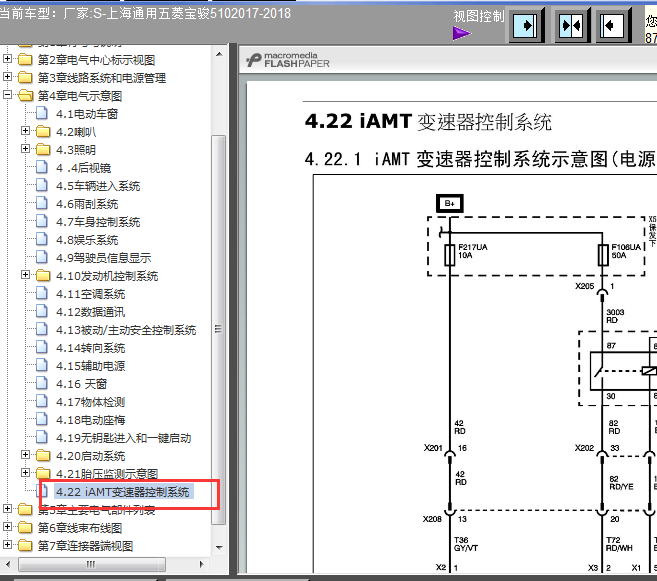Click the page icon beside 4.12数据通讯
This screenshot has height=581, width=657.
pos(41,311)
